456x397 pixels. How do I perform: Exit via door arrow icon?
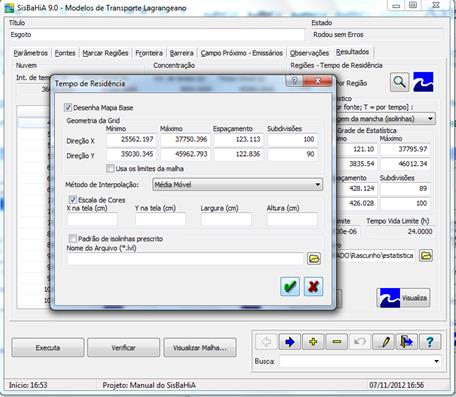(406, 342)
